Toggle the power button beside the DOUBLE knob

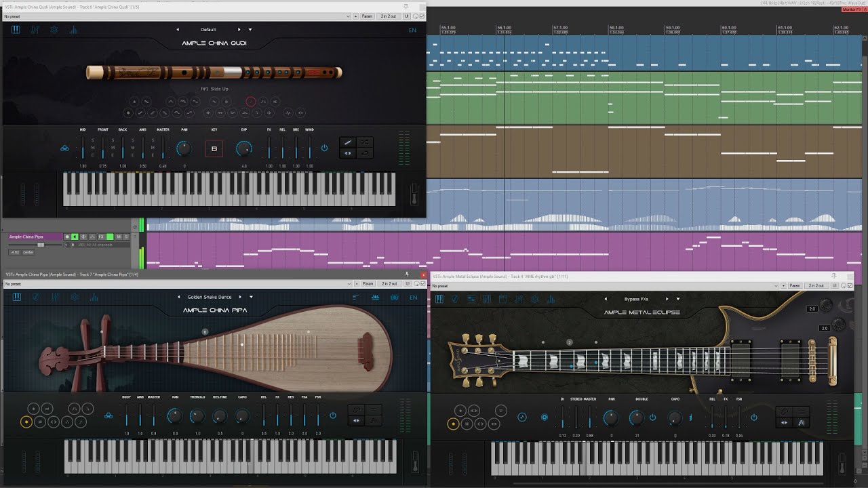pos(652,418)
